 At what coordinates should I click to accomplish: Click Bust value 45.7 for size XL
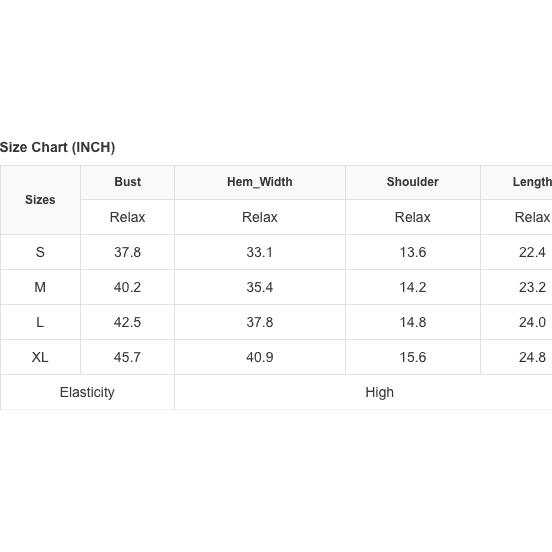(x=127, y=357)
